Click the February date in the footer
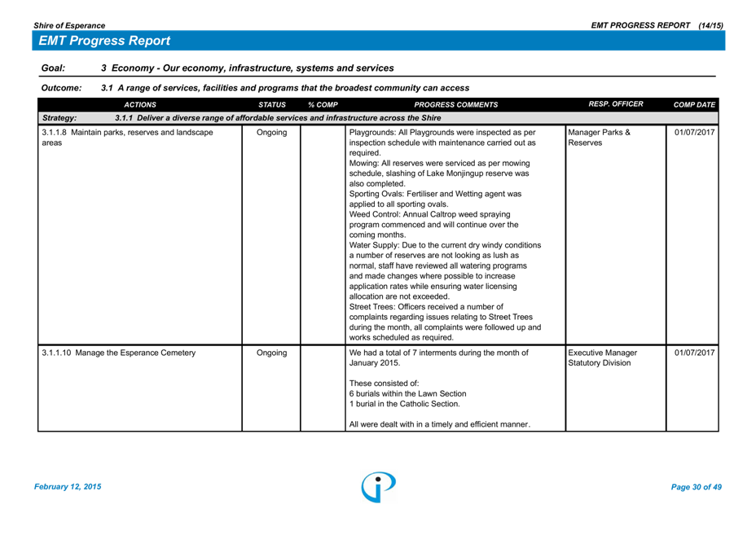 tap(68, 487)
